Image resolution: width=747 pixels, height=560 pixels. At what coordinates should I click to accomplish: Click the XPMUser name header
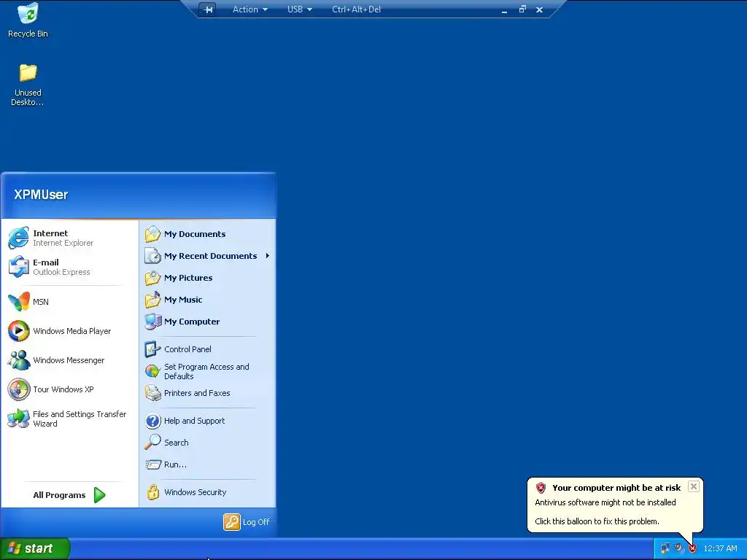tap(41, 194)
